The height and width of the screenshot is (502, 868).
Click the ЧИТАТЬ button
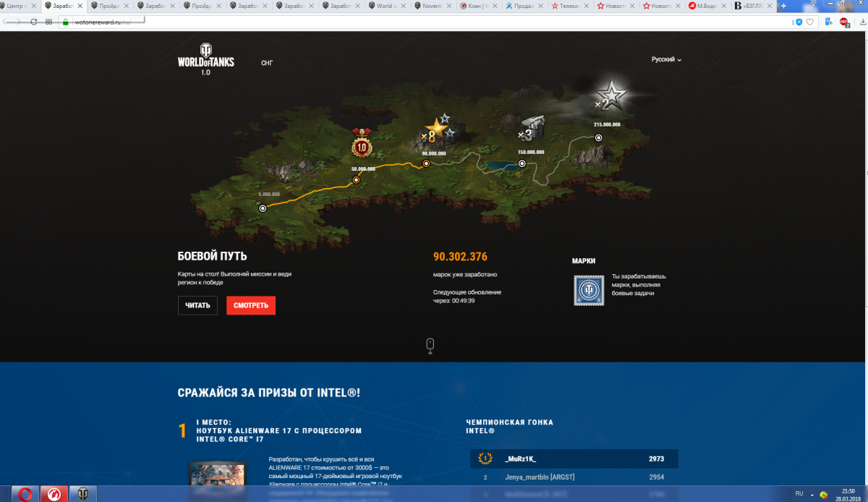[x=197, y=305]
